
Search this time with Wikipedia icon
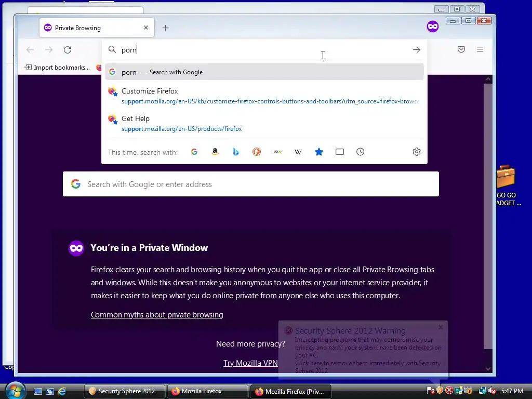(298, 152)
